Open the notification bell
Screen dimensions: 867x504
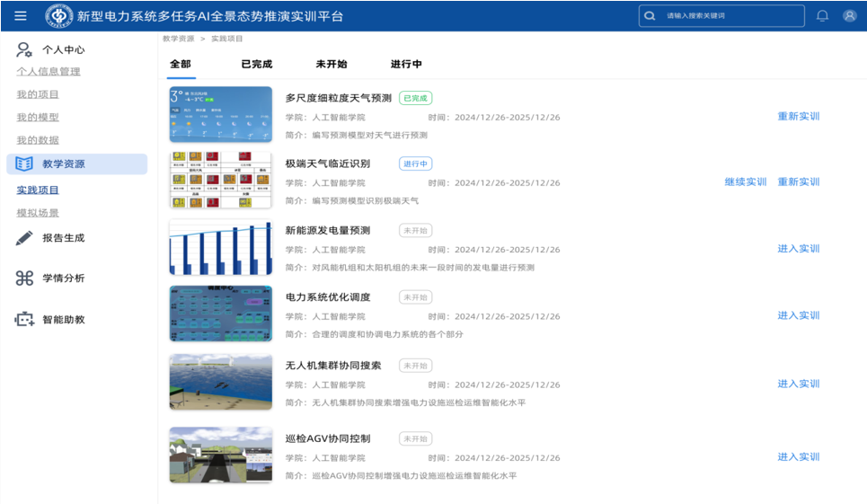(x=822, y=16)
